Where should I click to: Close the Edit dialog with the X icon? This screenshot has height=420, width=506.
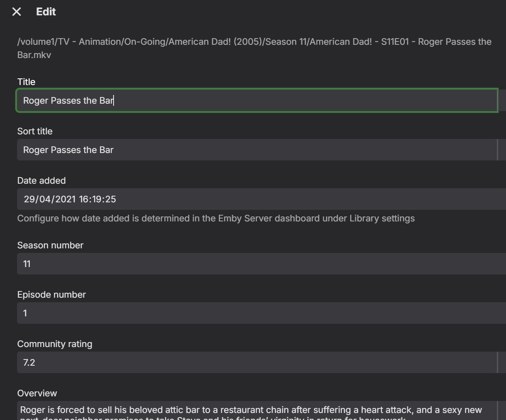tap(17, 12)
